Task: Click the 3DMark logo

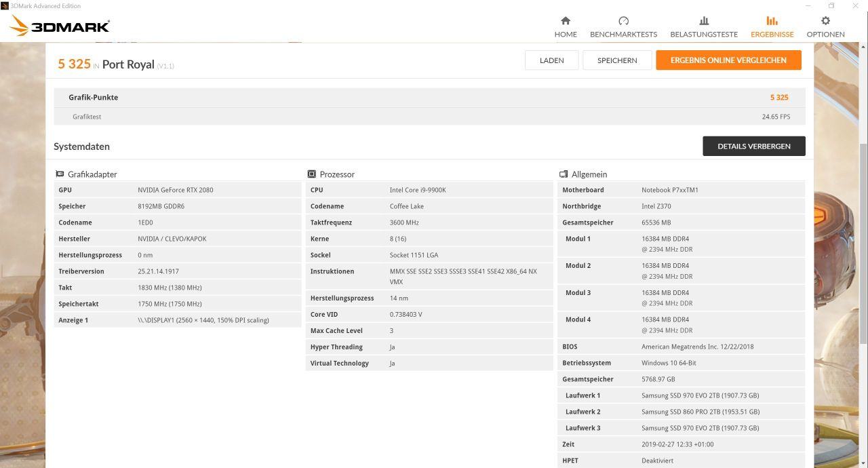Action: click(60, 26)
